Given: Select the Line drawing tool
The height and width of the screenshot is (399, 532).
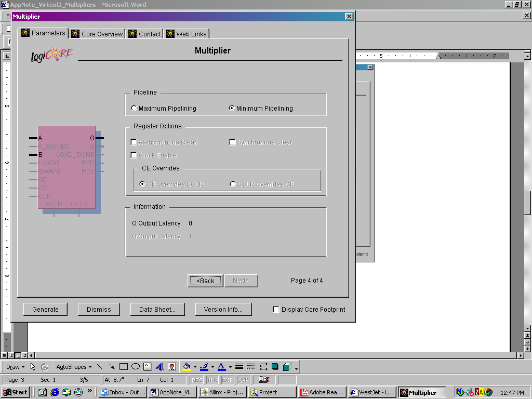Looking at the screenshot, I should (100, 366).
